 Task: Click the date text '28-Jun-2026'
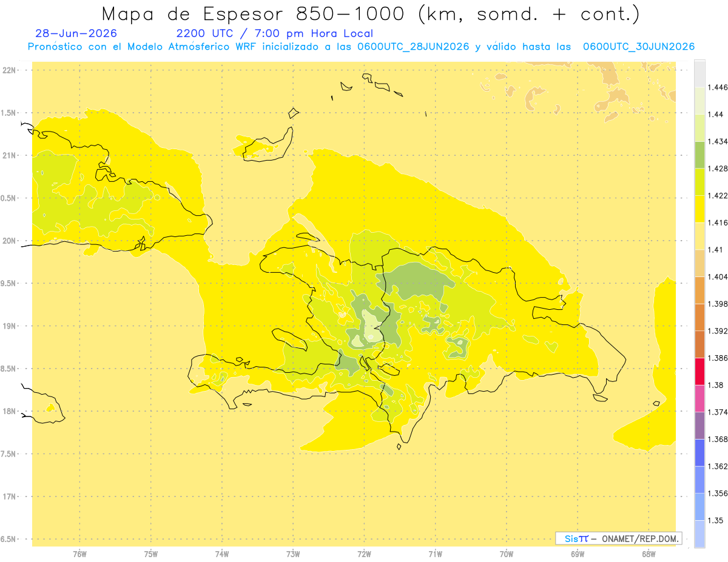point(76,34)
